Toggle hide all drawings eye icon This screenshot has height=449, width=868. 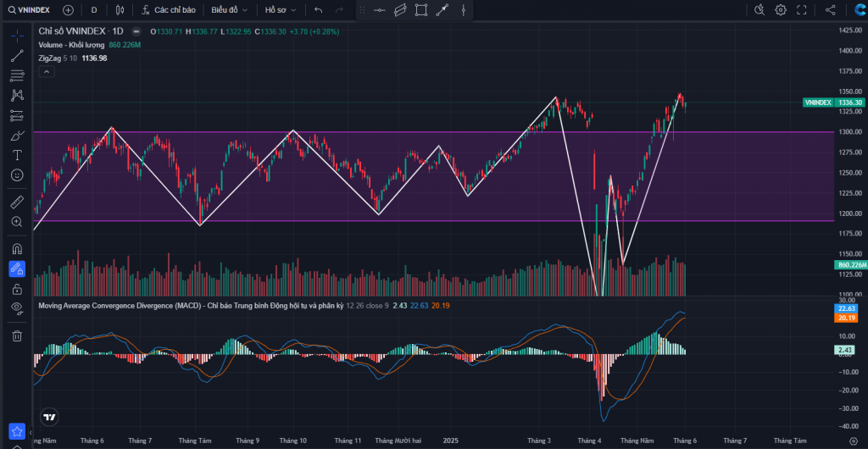(17, 308)
